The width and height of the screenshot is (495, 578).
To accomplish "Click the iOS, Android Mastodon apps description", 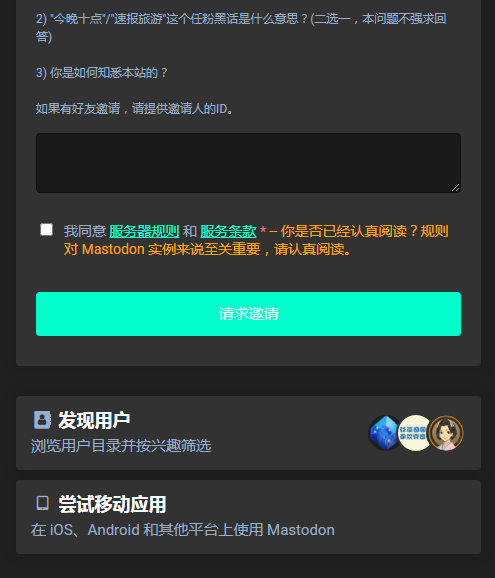I will [x=182, y=530].
